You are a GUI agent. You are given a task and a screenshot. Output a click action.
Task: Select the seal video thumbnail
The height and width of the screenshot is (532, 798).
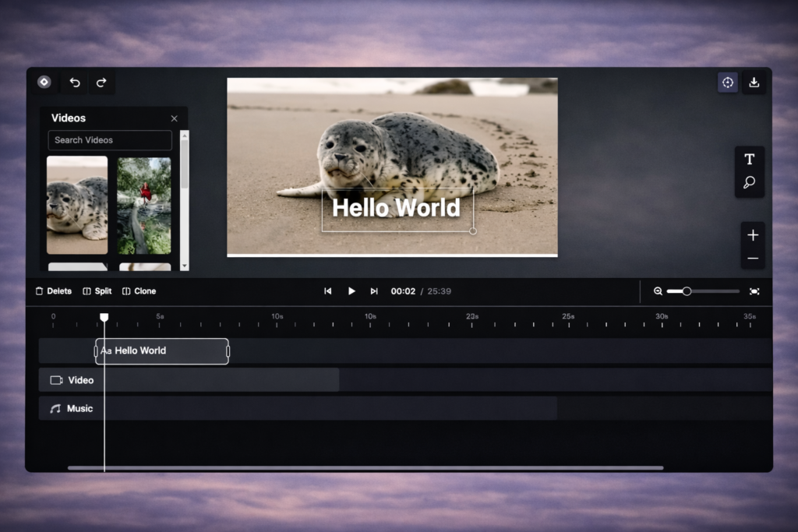point(77,205)
